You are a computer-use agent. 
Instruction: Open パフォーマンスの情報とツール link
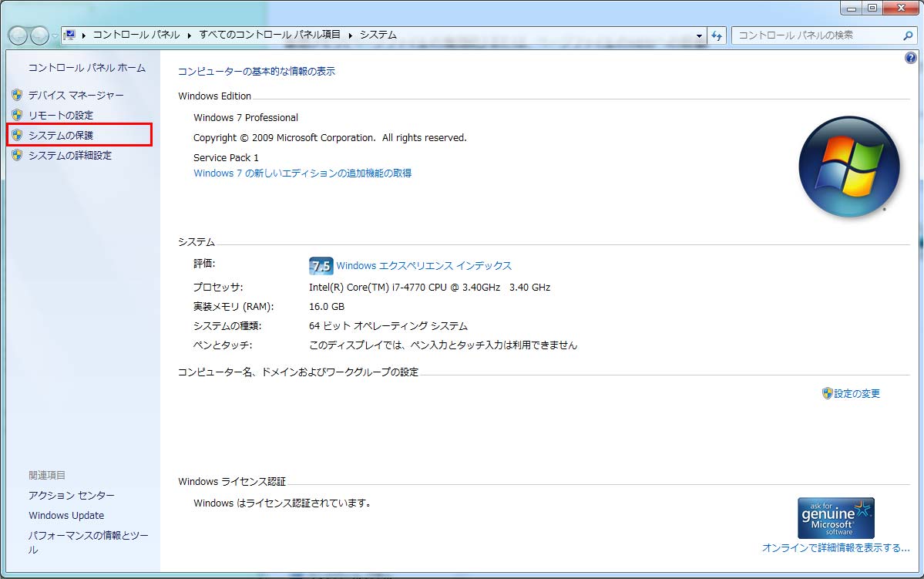point(89,543)
